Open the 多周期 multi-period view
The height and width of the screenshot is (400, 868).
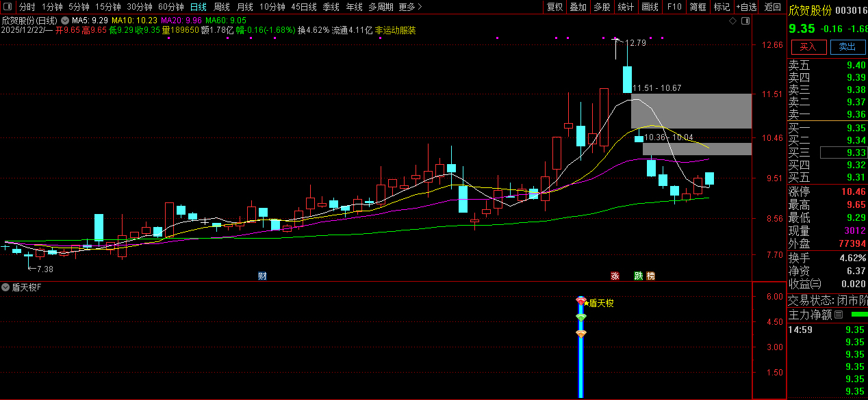pos(381,7)
